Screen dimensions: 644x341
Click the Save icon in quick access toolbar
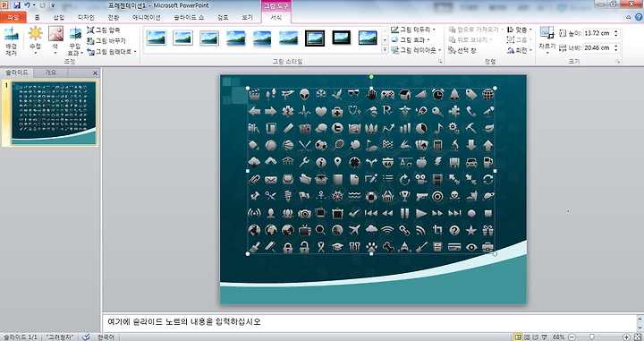pyautogui.click(x=17, y=5)
